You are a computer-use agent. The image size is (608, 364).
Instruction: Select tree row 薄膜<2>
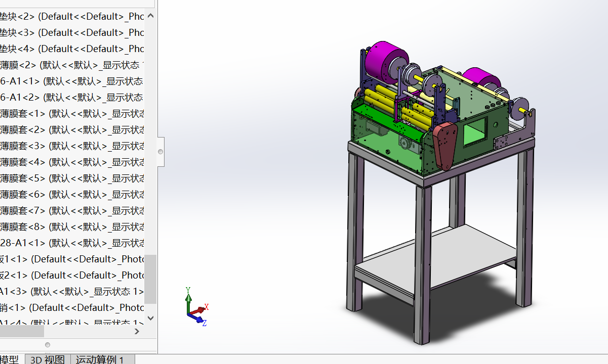pos(72,65)
